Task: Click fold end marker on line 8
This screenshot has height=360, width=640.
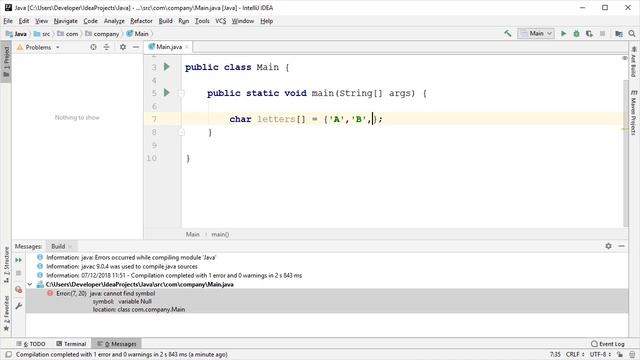Action: (x=182, y=132)
